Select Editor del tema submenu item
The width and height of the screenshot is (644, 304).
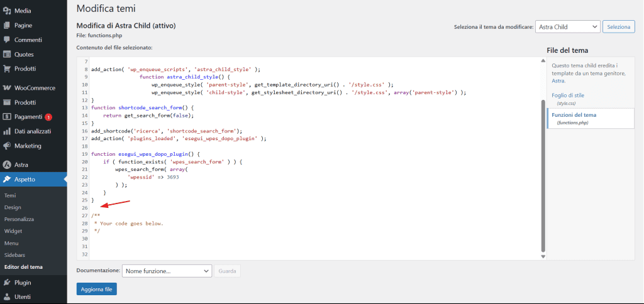click(23, 267)
